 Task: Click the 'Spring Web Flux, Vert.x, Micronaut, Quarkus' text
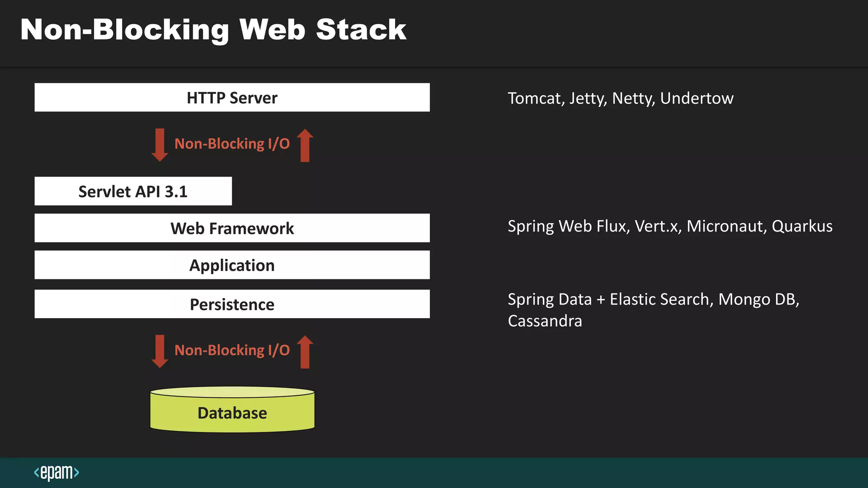tap(670, 226)
